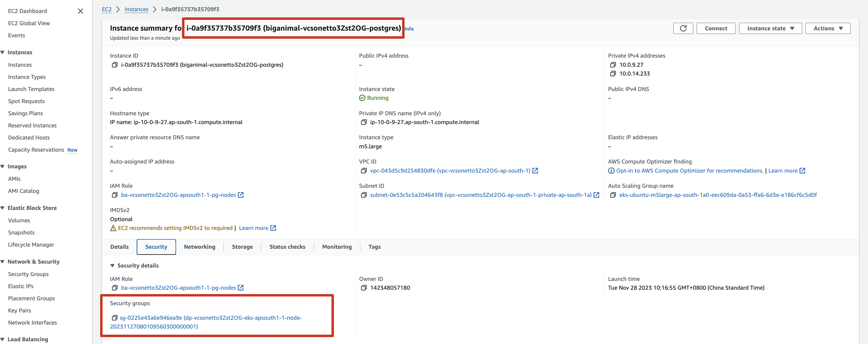Copy the Auto Scaling Group name

pyautogui.click(x=613, y=195)
